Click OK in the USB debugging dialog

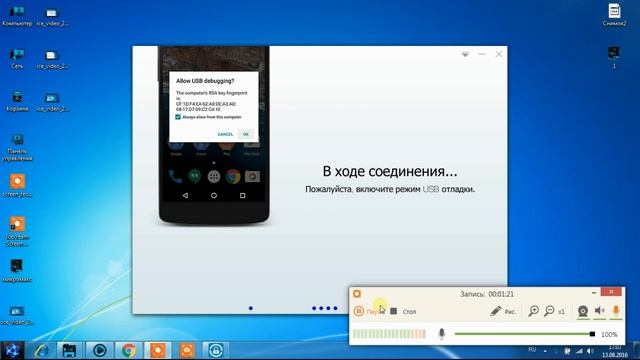pyautogui.click(x=246, y=134)
